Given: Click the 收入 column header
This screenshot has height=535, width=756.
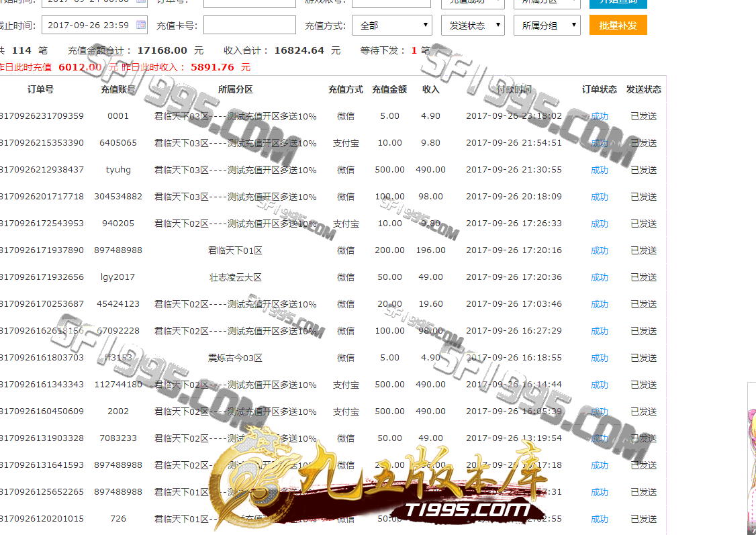Looking at the screenshot, I should (x=430, y=89).
